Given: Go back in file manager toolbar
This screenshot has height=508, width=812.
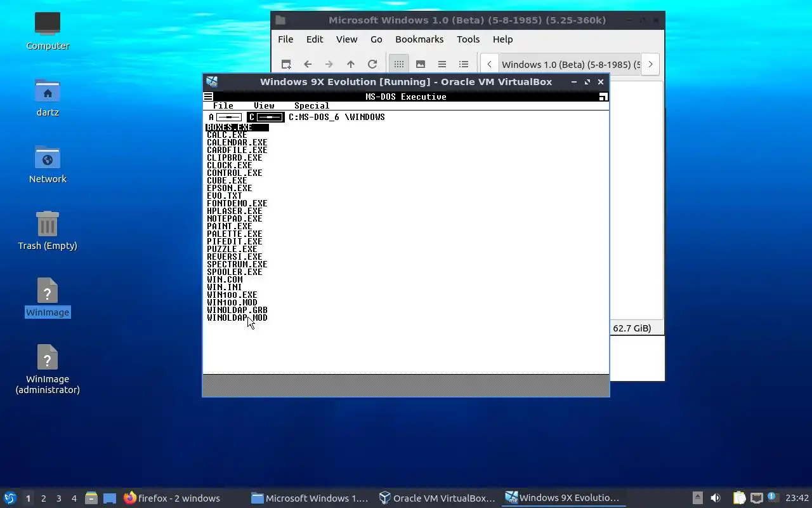Looking at the screenshot, I should click(x=308, y=64).
